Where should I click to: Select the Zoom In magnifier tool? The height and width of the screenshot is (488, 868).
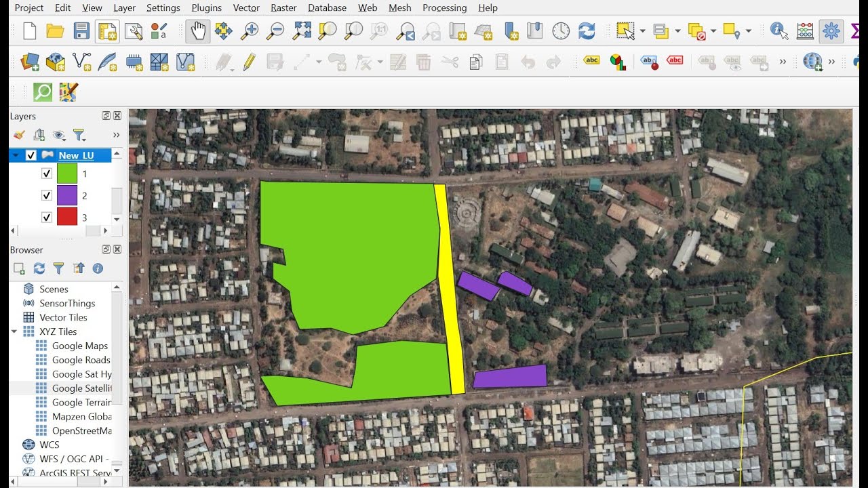pyautogui.click(x=250, y=31)
